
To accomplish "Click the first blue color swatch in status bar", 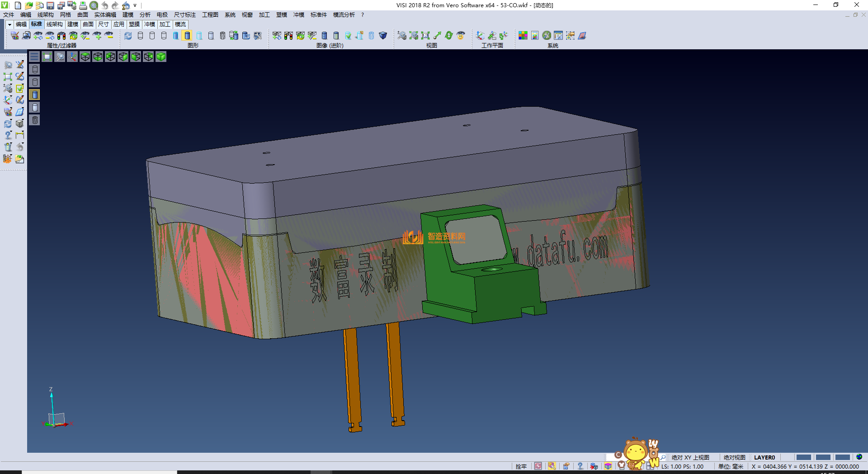I will (803, 457).
